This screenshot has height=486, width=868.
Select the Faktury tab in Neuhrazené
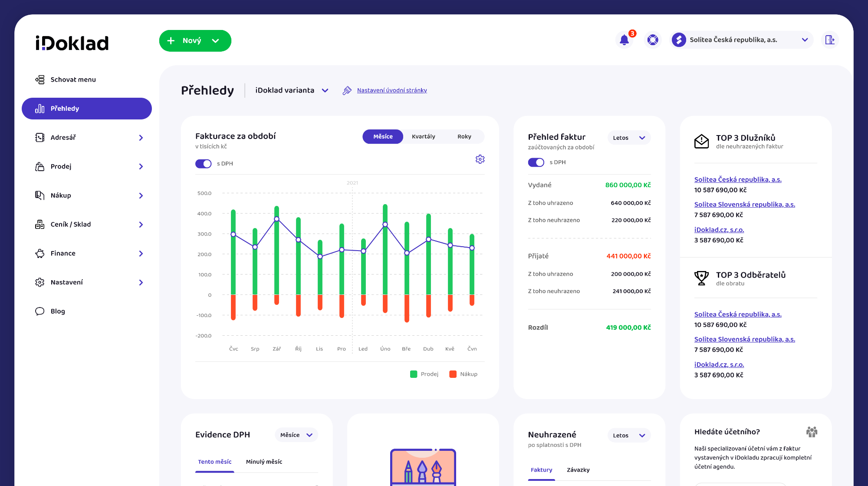pyautogui.click(x=541, y=470)
